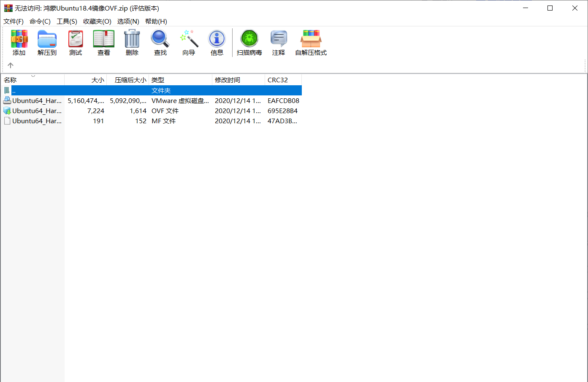Click the sort arrow above 名称 column
588x382 pixels.
[33, 76]
